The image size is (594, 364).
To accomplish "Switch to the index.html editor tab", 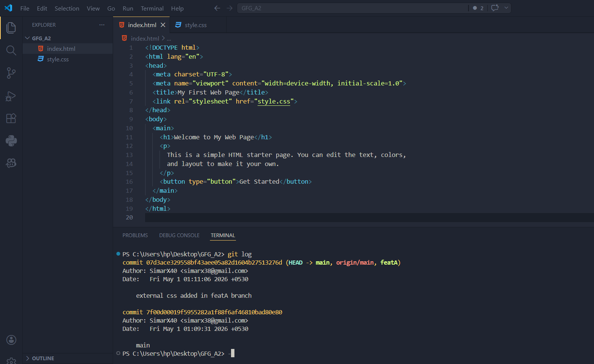I will (x=141, y=25).
